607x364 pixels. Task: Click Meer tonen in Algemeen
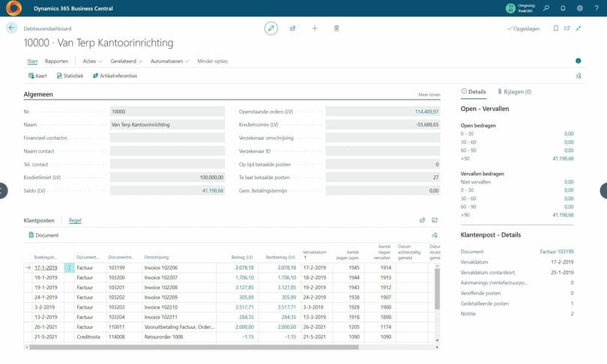click(429, 94)
